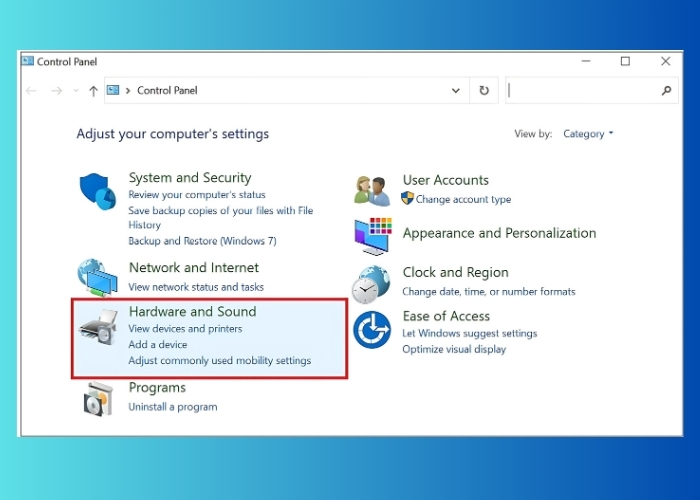700x500 pixels.
Task: Click the System and Security shield icon
Action: (98, 192)
